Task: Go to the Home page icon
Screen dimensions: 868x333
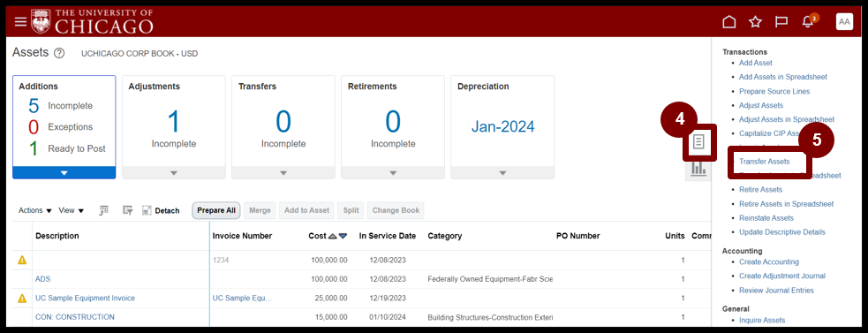Action: pyautogui.click(x=729, y=21)
